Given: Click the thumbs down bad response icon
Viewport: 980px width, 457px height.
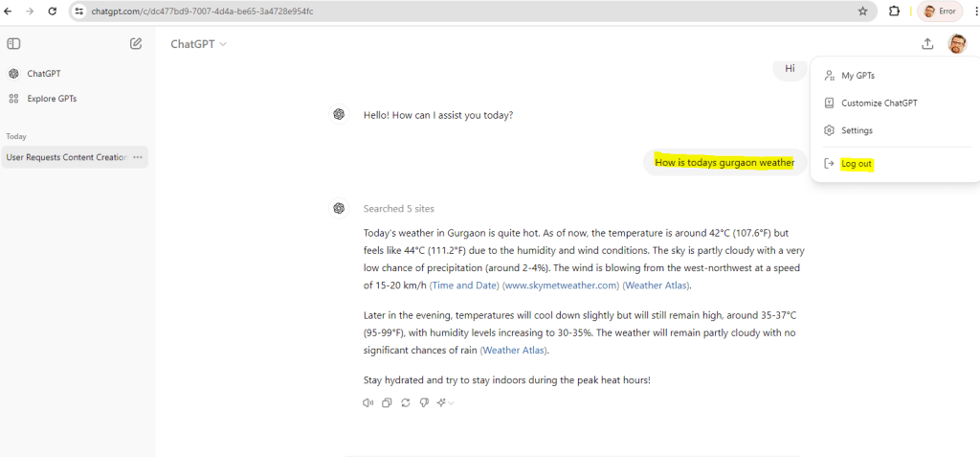Looking at the screenshot, I should pyautogui.click(x=423, y=403).
